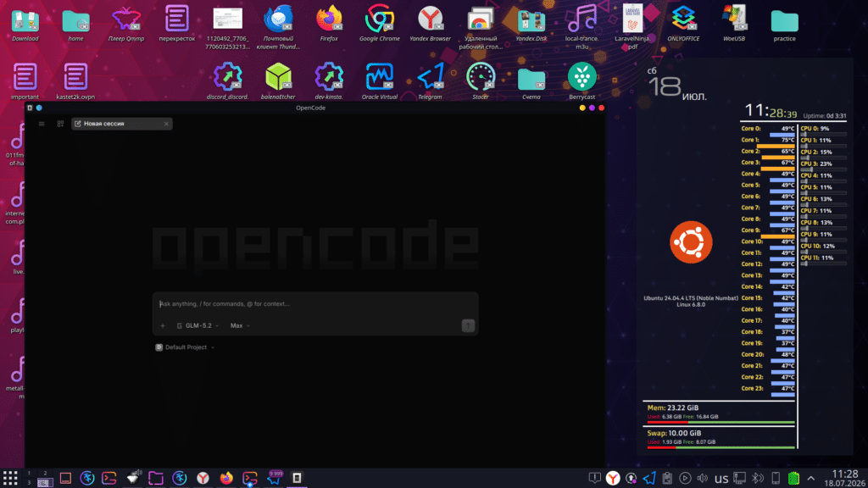Click the Yandex Browser taskbar icon
This screenshot has height=488, width=868.
point(203,478)
